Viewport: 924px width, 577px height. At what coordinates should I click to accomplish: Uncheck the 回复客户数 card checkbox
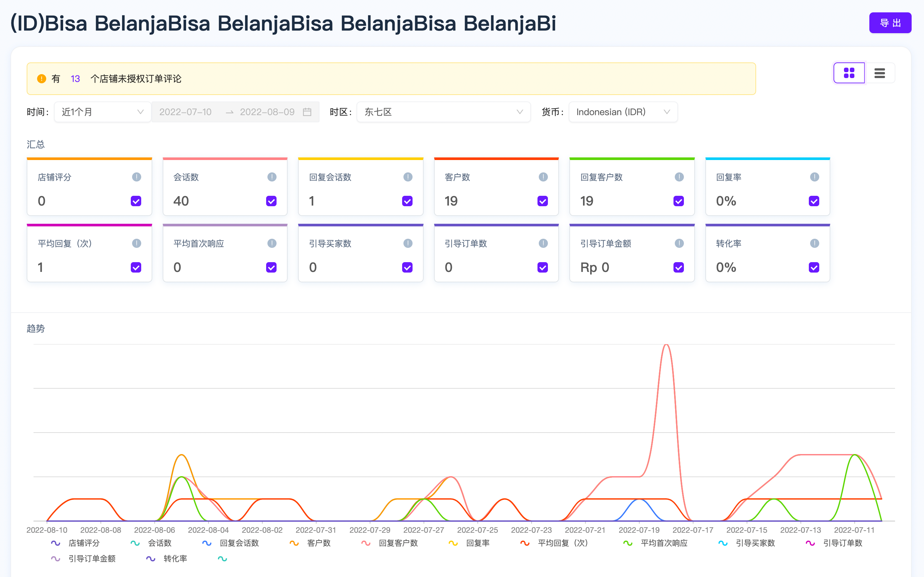[679, 201]
